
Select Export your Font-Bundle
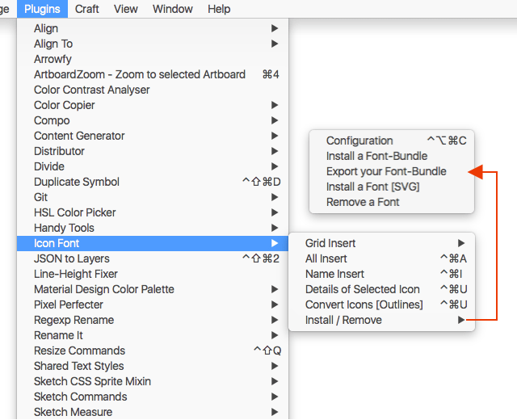click(386, 171)
